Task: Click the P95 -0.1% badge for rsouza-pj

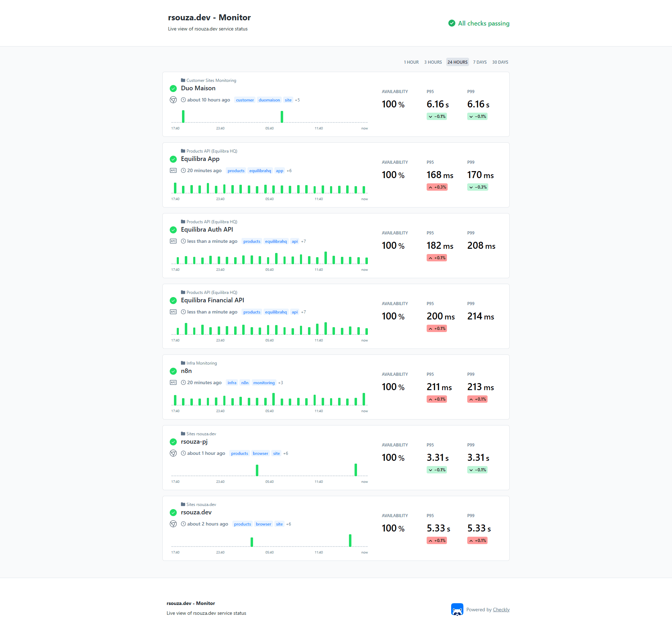Action: click(x=437, y=470)
